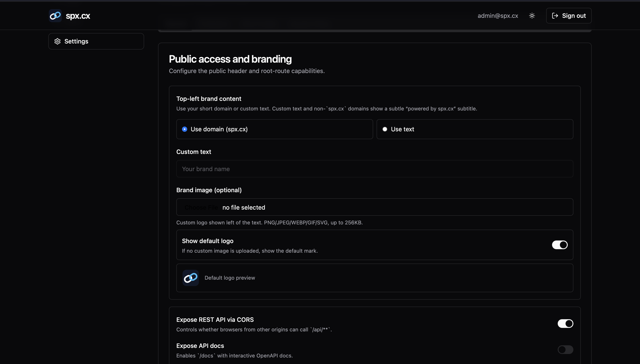
Task: Turn off the Show default logo switch
Action: (560, 245)
